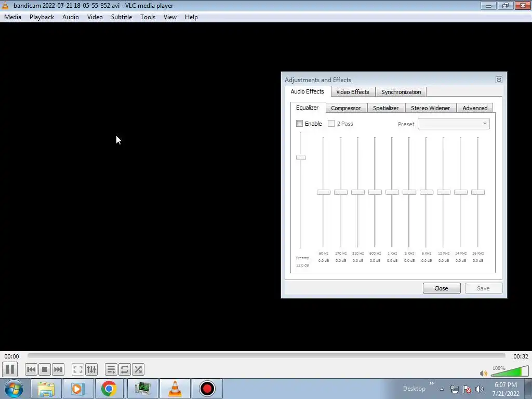This screenshot has height=399, width=532.
Task: Seek on the playback progress bar
Action: [267, 355]
